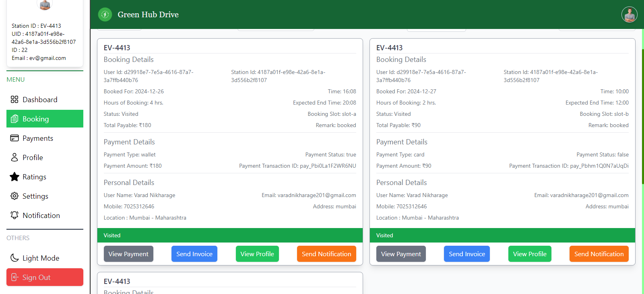Open the Ratings menu item

click(45, 177)
